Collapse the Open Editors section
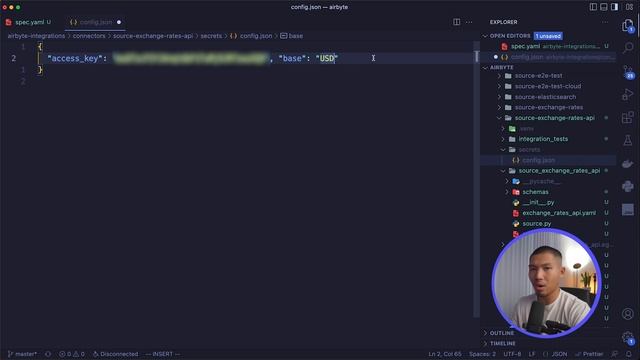This screenshot has width=640, height=360. click(x=485, y=36)
